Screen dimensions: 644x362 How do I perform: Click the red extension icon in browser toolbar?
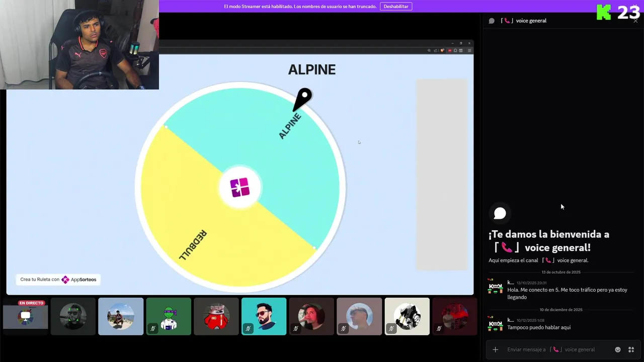(x=450, y=50)
